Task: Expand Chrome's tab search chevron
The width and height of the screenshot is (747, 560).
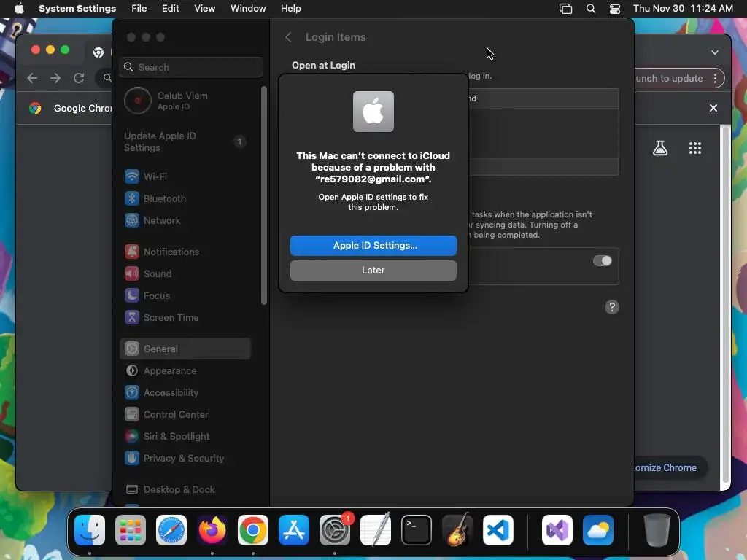Action: click(715, 52)
